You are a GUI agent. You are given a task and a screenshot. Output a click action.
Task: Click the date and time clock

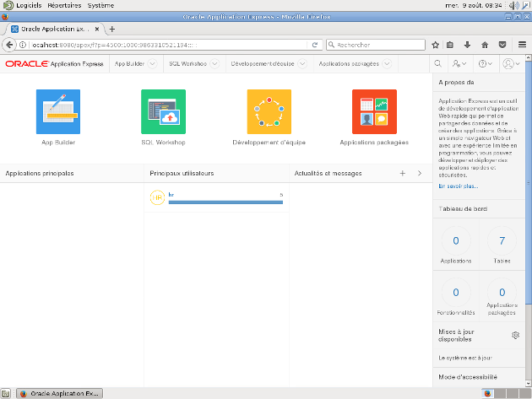pos(474,5)
